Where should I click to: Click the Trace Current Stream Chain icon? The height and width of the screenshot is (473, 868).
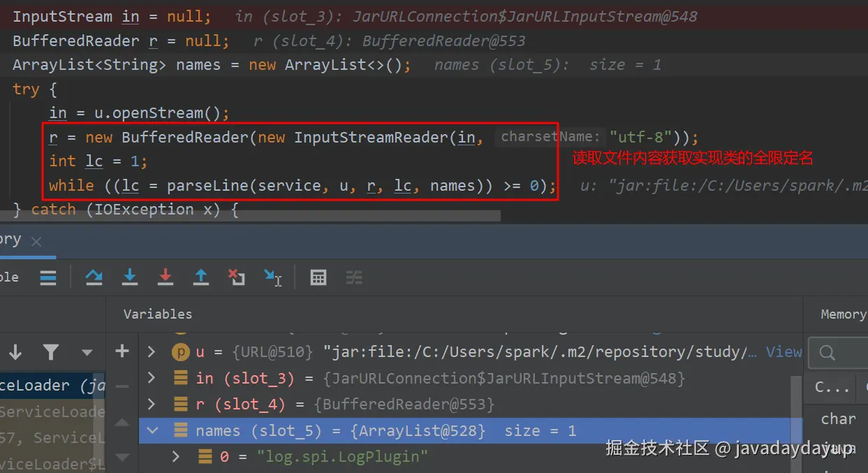point(354,277)
